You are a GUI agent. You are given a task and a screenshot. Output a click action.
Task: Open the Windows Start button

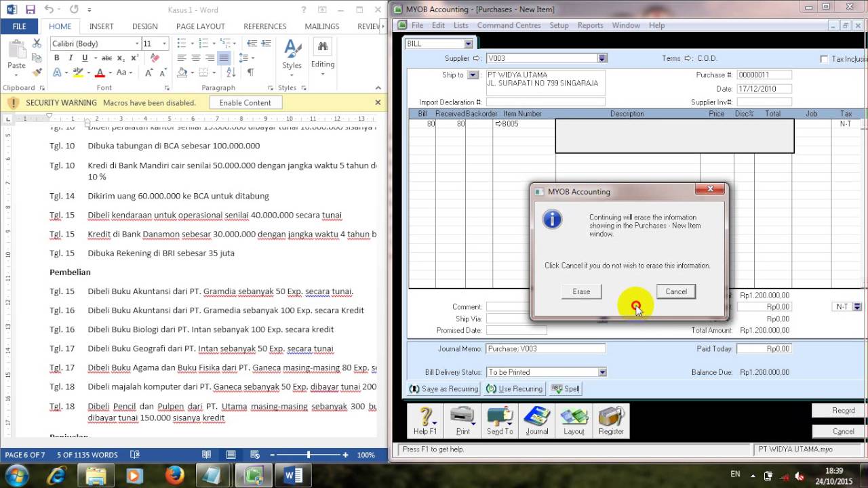point(16,475)
